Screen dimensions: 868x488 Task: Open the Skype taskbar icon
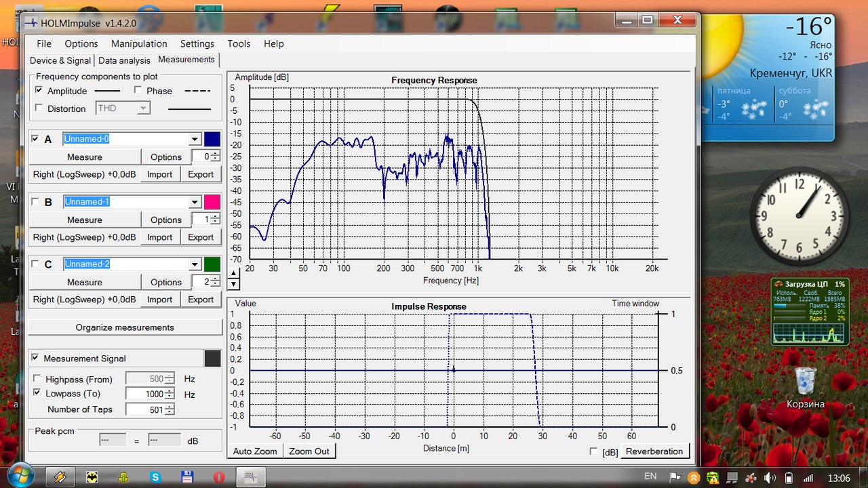pos(155,477)
